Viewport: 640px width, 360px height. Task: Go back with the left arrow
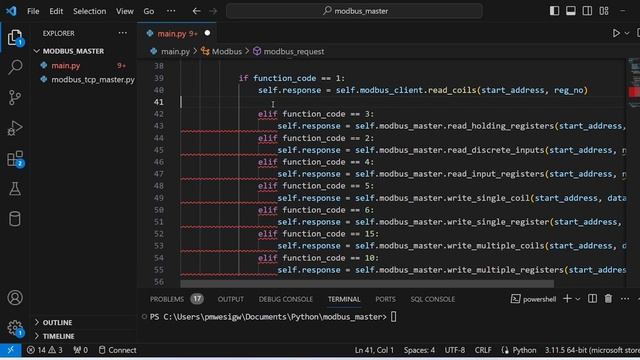(196, 11)
